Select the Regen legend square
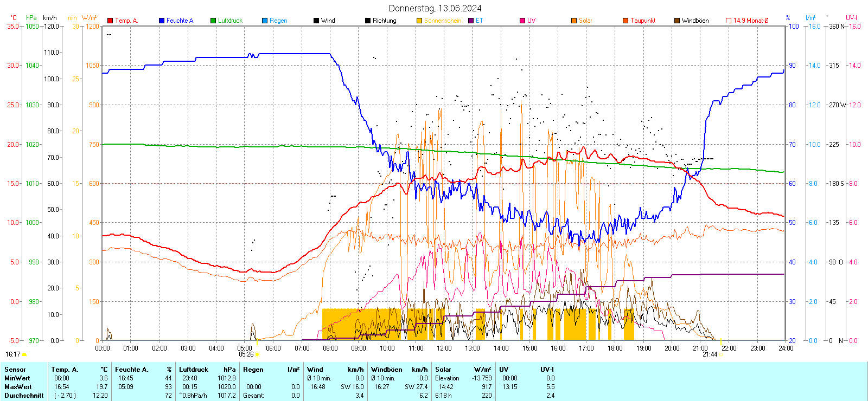The height and width of the screenshot is (401, 868). 265,21
